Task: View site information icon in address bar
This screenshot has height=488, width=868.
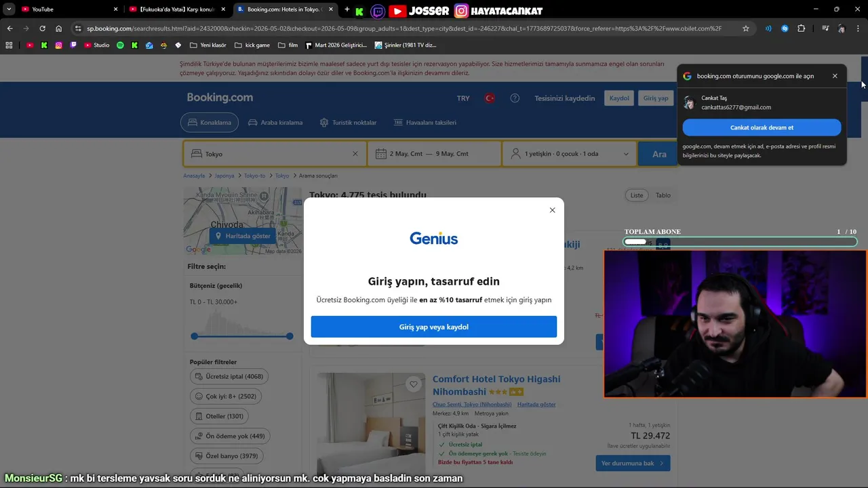Action: point(78,28)
